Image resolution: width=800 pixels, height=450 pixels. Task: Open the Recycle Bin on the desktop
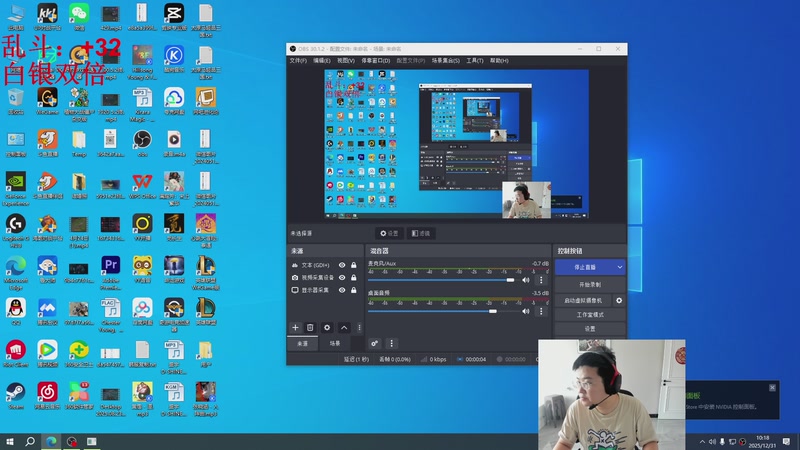click(x=15, y=101)
